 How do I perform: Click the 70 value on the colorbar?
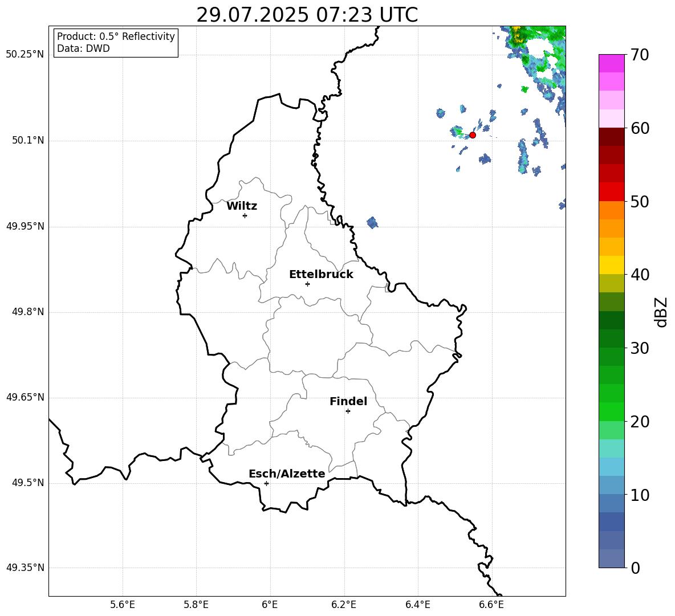tap(640, 55)
